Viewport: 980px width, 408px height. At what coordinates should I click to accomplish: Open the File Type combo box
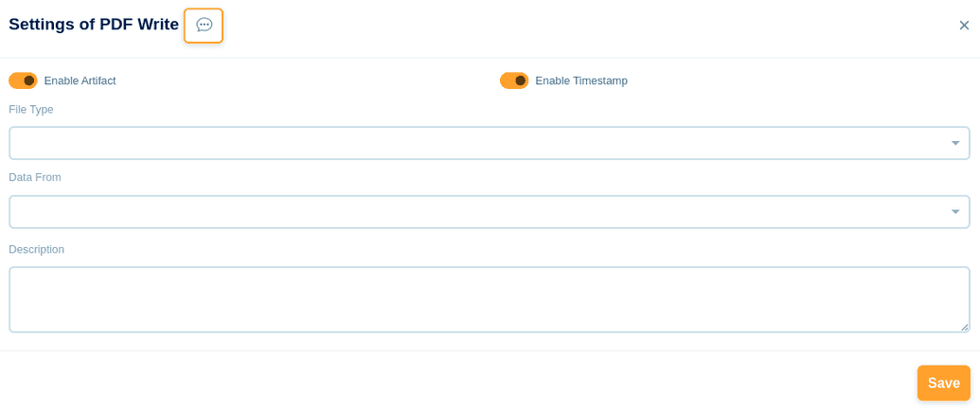click(473, 143)
